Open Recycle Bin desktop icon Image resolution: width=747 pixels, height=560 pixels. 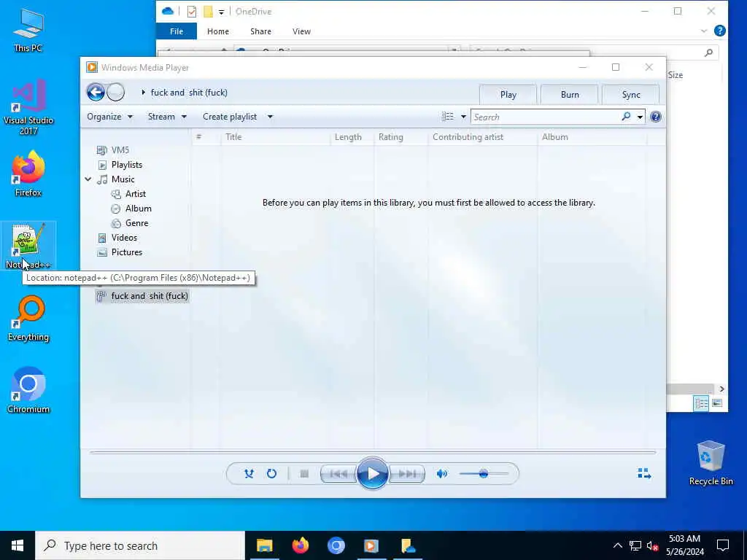coord(711,463)
